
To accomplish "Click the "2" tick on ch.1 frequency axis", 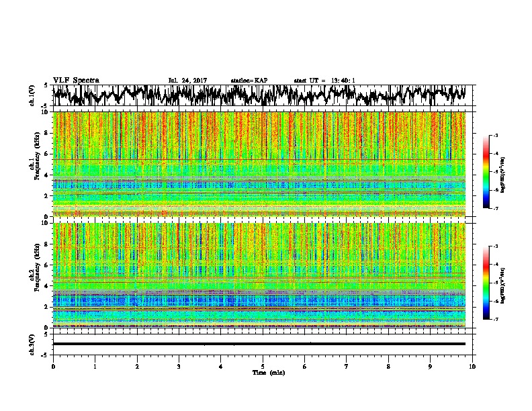I will [46, 196].
